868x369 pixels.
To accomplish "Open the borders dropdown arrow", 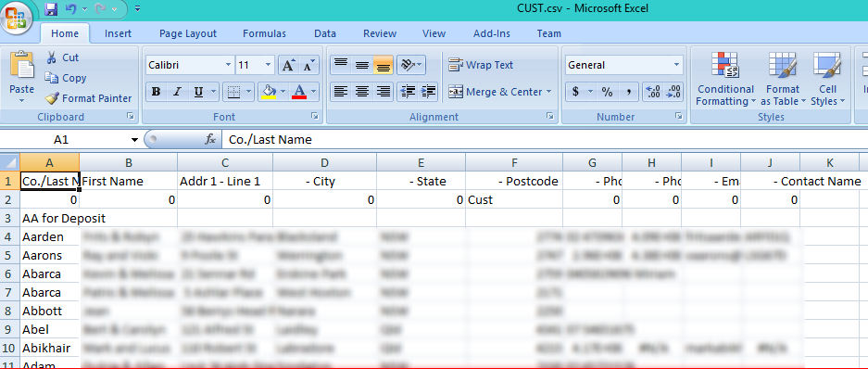I will [248, 92].
